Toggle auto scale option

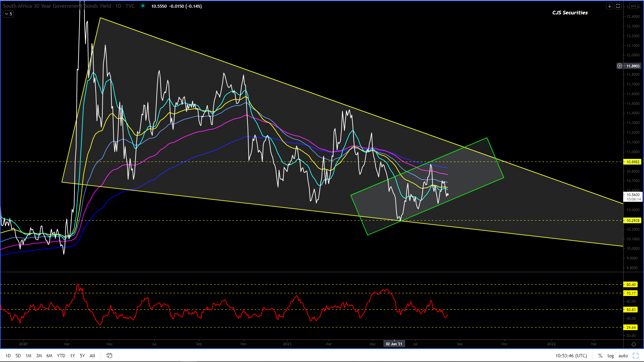tap(623, 356)
